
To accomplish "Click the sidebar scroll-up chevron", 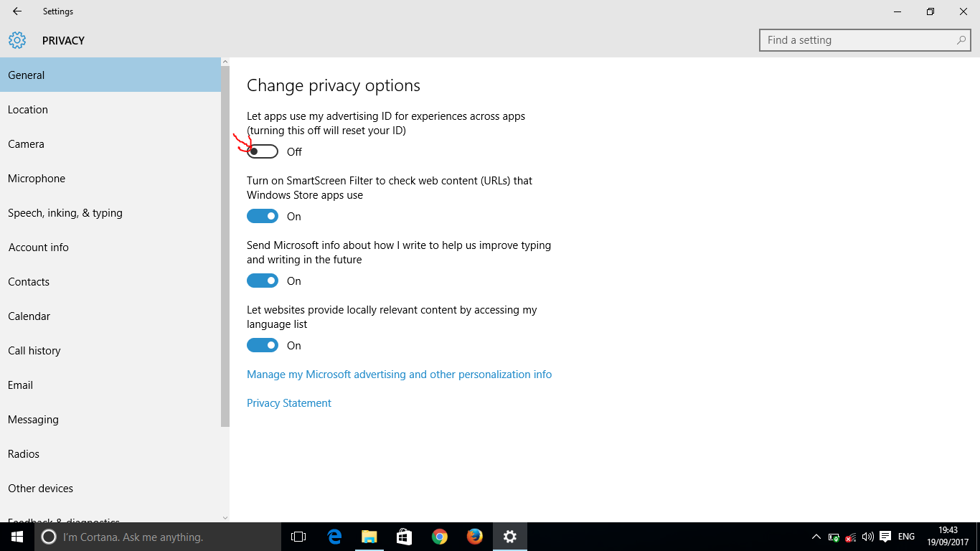I will point(225,60).
